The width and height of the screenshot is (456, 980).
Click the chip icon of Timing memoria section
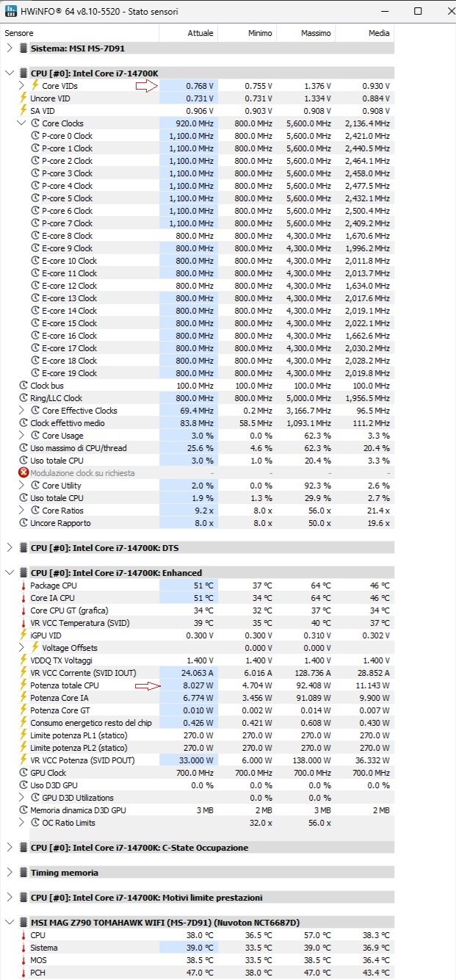pos(23,872)
